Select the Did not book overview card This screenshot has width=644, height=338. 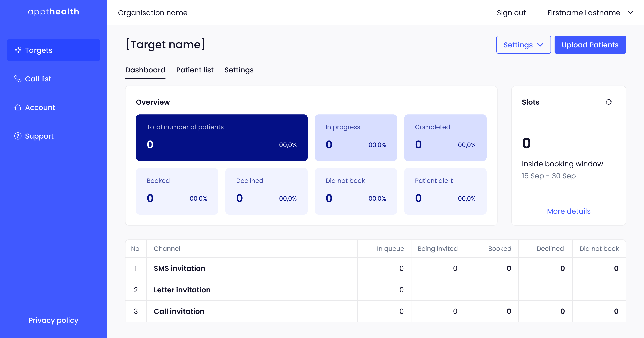[356, 191]
